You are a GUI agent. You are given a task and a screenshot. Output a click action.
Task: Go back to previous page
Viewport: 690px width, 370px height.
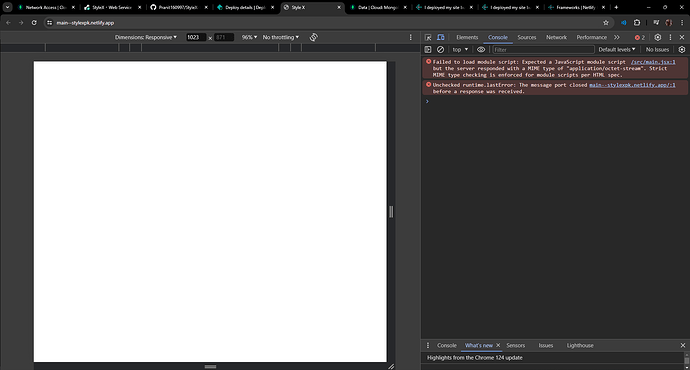click(8, 23)
